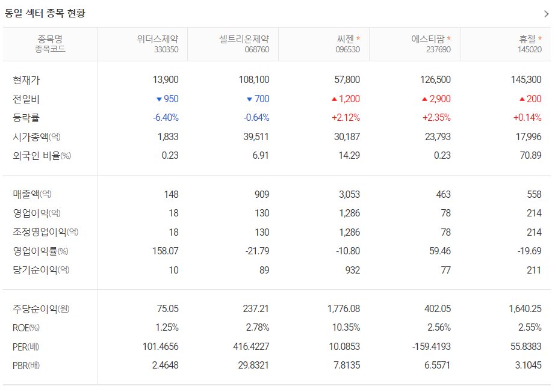Click current price 57,800
This screenshot has width=558, height=392.
coord(347,79)
